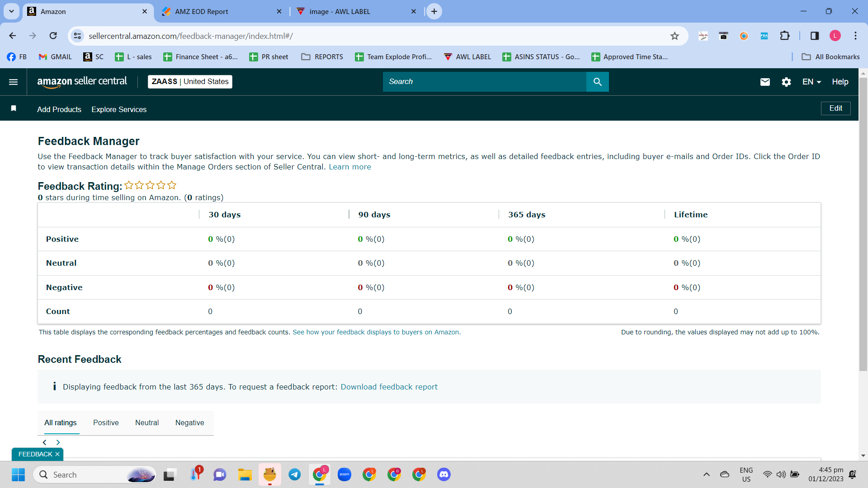Click the FBA extension icon

tap(764, 36)
